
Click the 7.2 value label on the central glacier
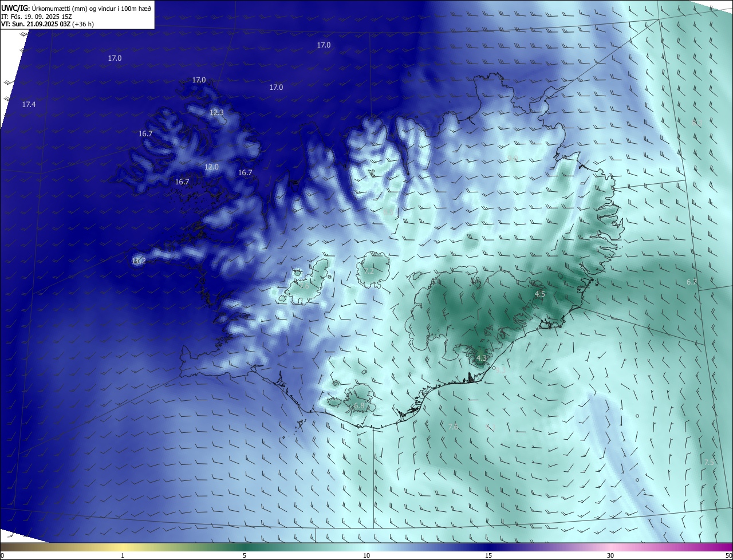click(369, 271)
